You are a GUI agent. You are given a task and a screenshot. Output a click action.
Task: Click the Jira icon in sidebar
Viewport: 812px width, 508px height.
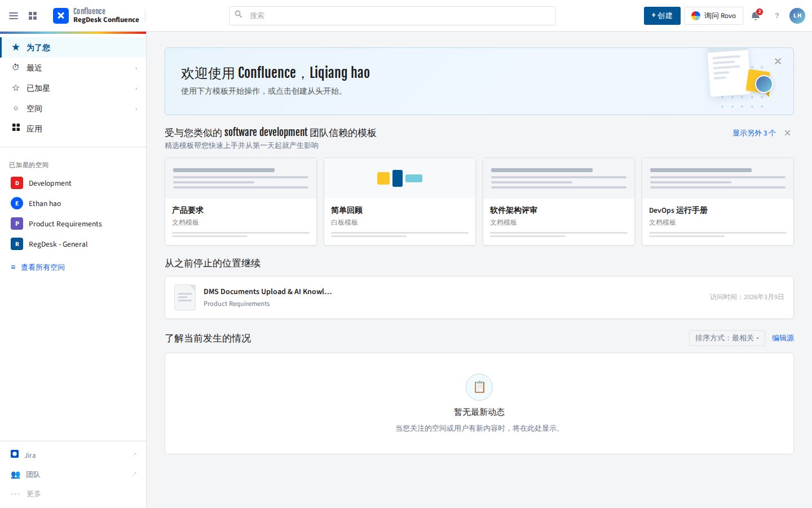15,454
